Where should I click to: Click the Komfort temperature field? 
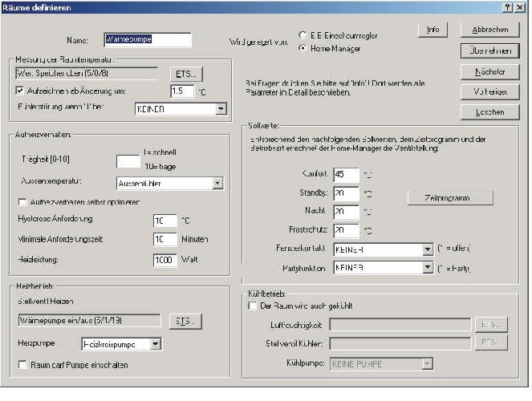[345, 174]
